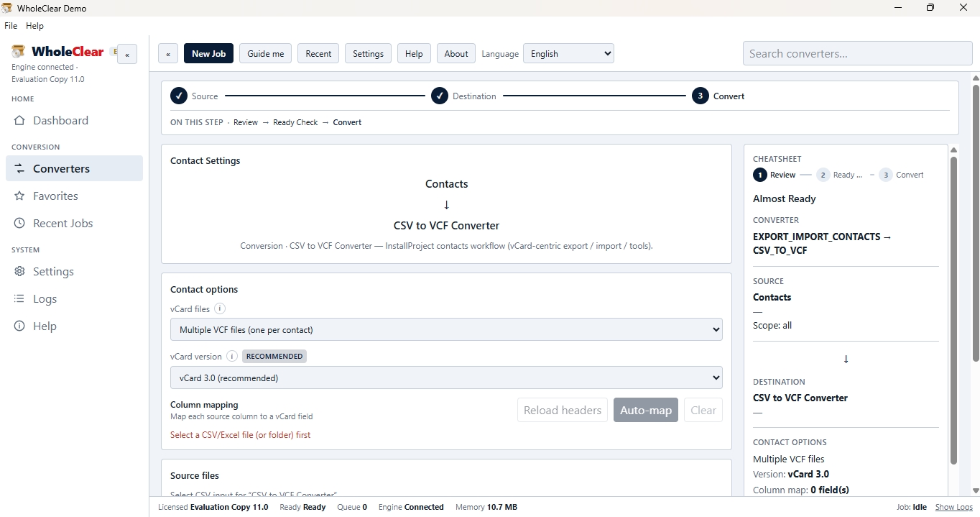Click the Dashboard home icon in sidebar
Screen dimensions: 980x517
(19, 121)
